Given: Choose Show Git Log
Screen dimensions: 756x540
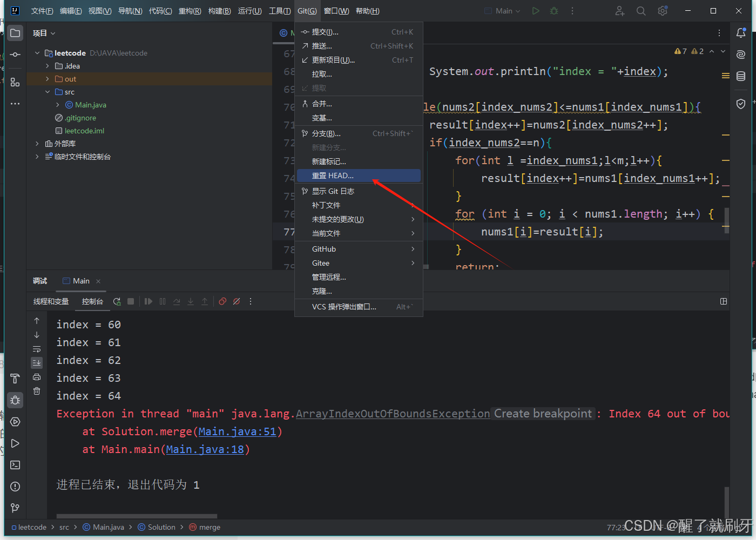Looking at the screenshot, I should [359, 191].
